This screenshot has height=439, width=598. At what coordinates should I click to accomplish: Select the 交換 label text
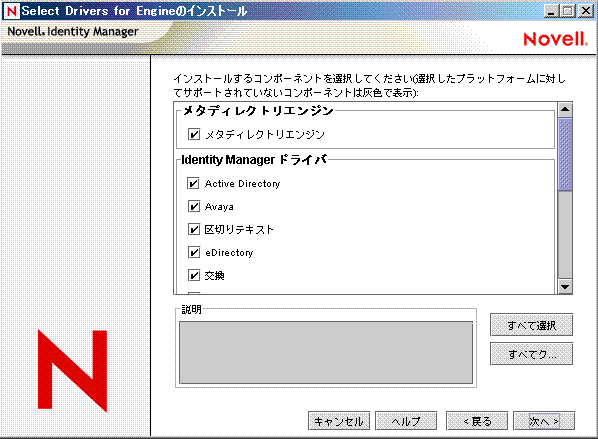pos(214,275)
